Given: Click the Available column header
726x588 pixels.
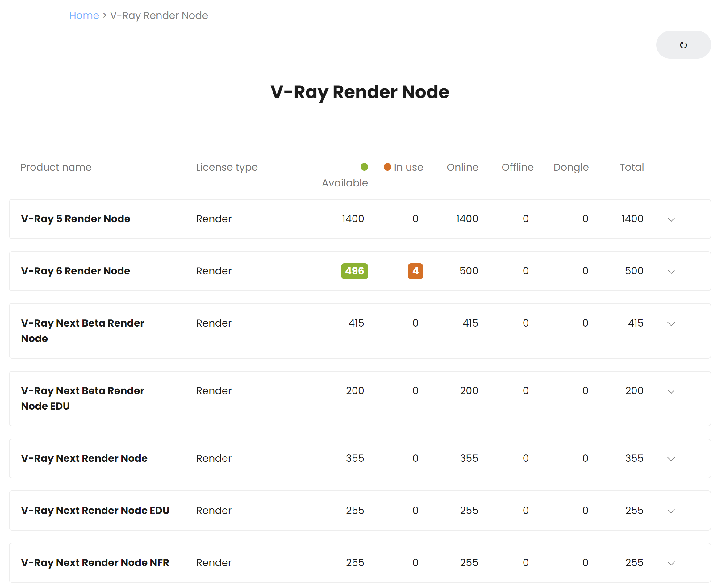Looking at the screenshot, I should click(345, 183).
